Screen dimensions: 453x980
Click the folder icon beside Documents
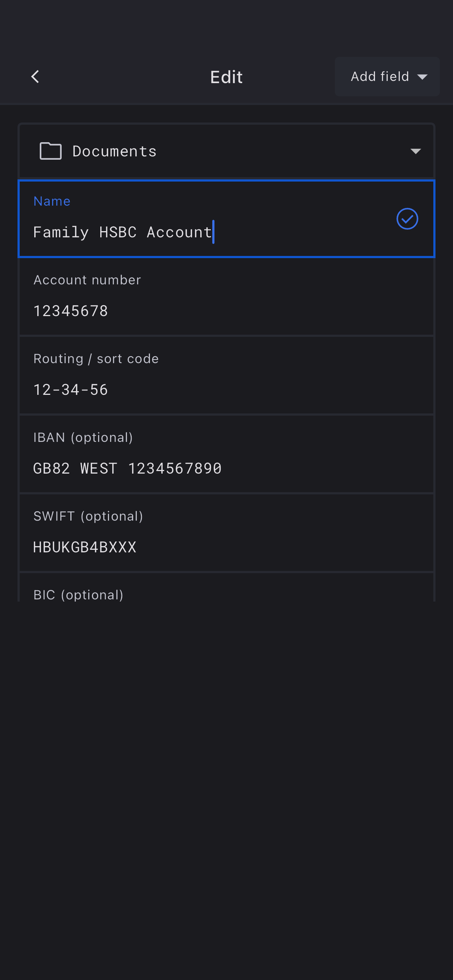pyautogui.click(x=51, y=151)
